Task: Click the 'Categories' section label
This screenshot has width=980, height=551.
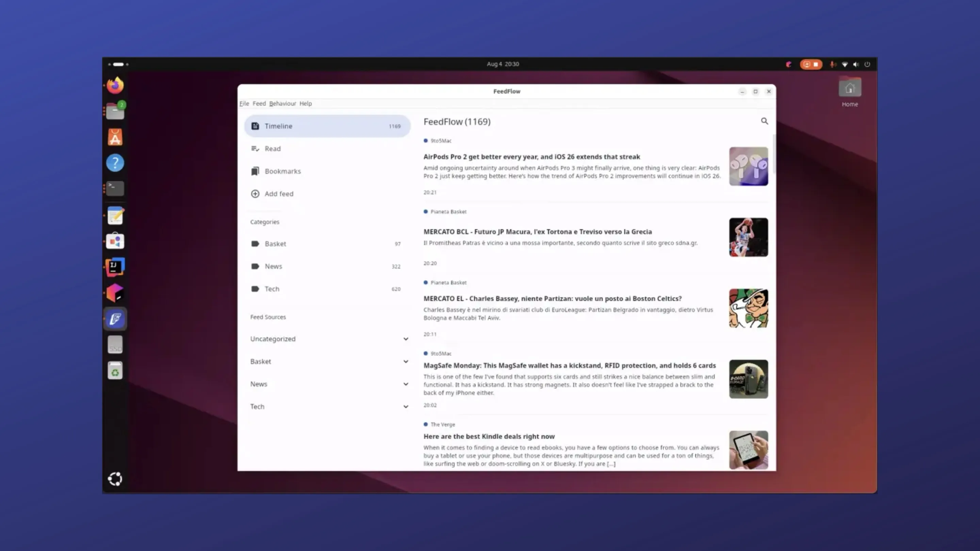Action: point(265,222)
